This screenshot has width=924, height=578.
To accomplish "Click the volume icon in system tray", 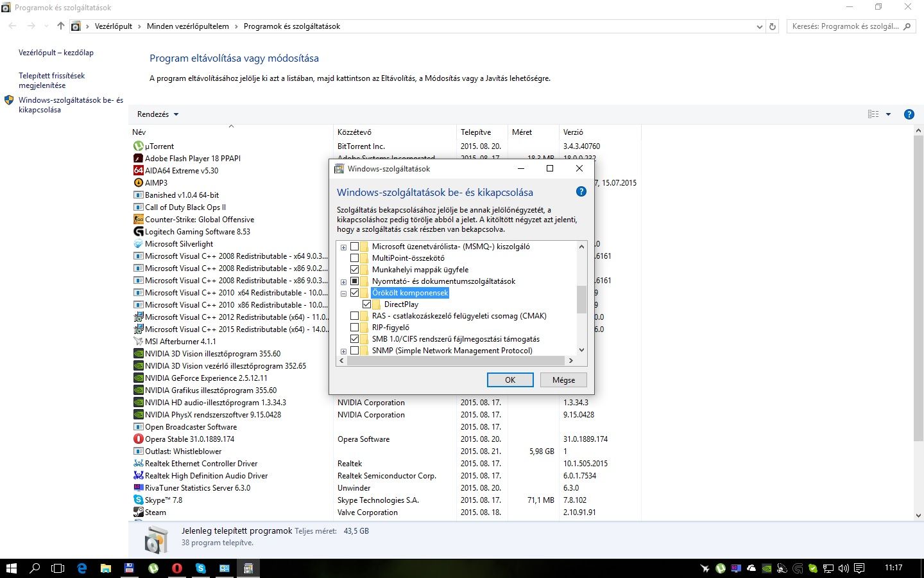I will tap(844, 568).
